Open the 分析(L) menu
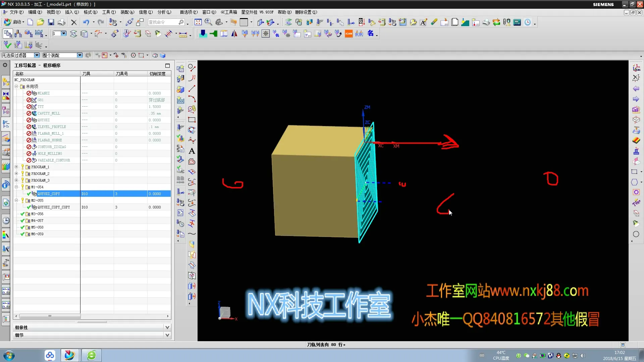This screenshot has height=362, width=644. coord(164,12)
